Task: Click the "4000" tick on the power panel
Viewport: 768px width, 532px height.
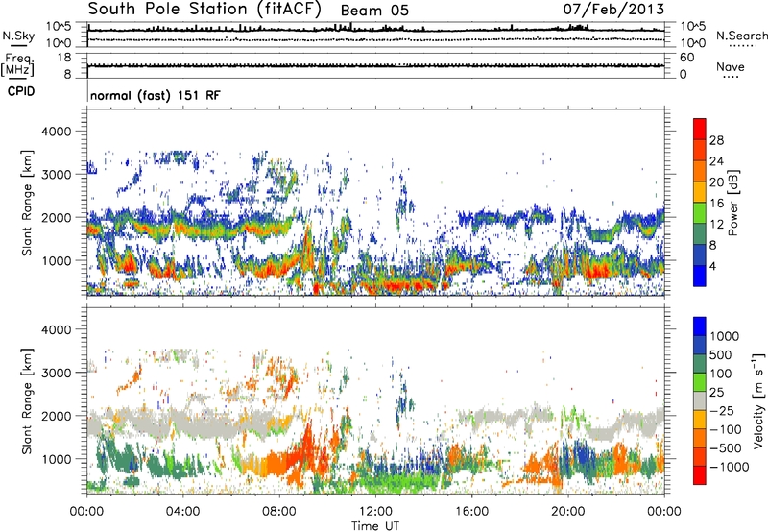Action: (x=56, y=132)
